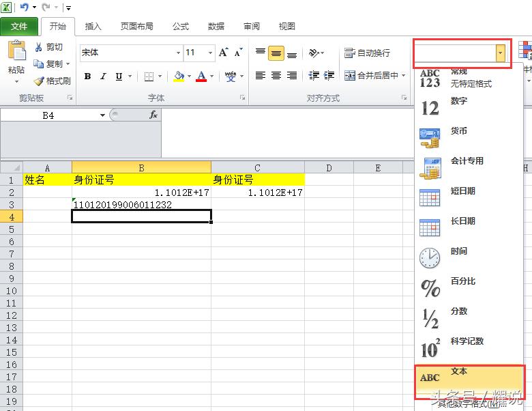Toggle Italic formatting
The width and height of the screenshot is (532, 411).
(x=103, y=76)
